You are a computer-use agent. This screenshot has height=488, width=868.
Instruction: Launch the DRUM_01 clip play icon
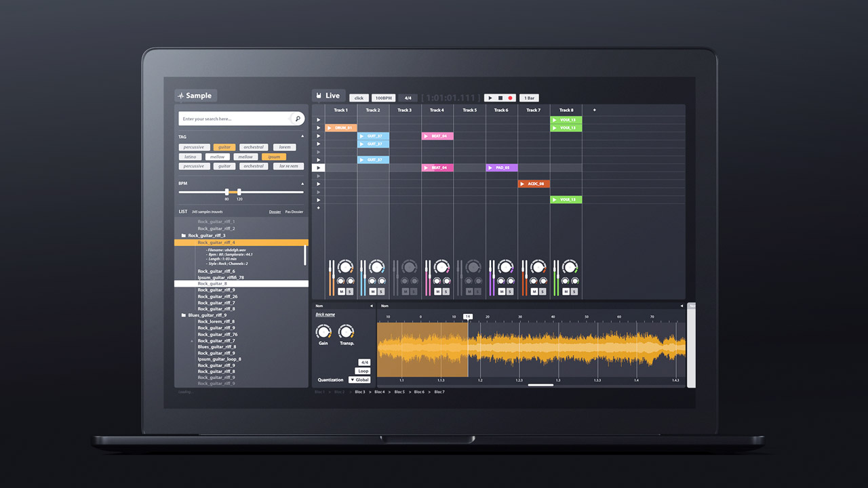click(330, 128)
